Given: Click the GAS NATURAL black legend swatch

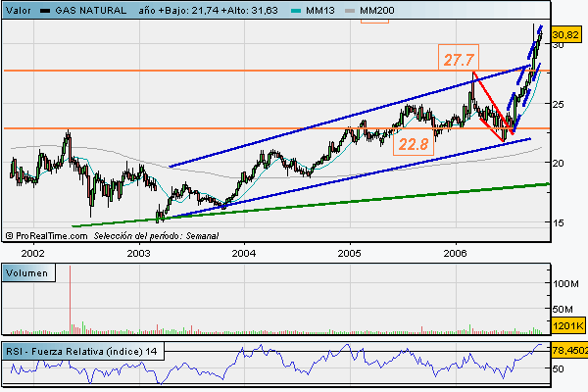Looking at the screenshot, I should coord(45,11).
